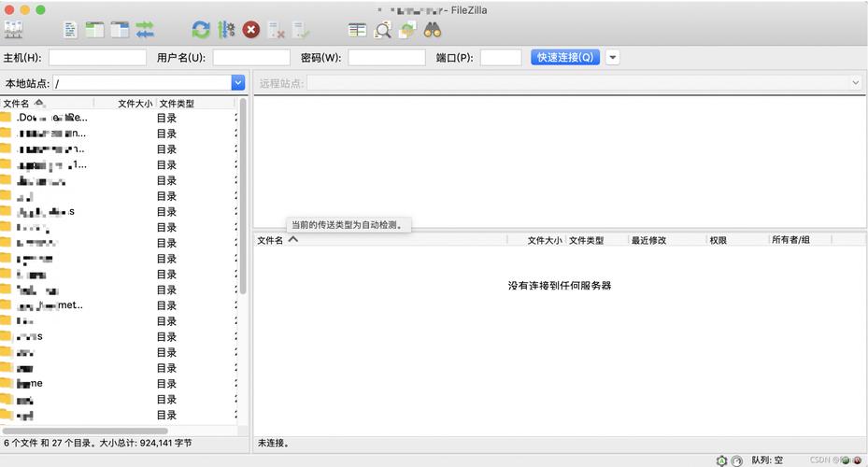Viewport: 868px width, 467px height.
Task: Click the magnifier directory comparison icon
Action: click(x=383, y=30)
